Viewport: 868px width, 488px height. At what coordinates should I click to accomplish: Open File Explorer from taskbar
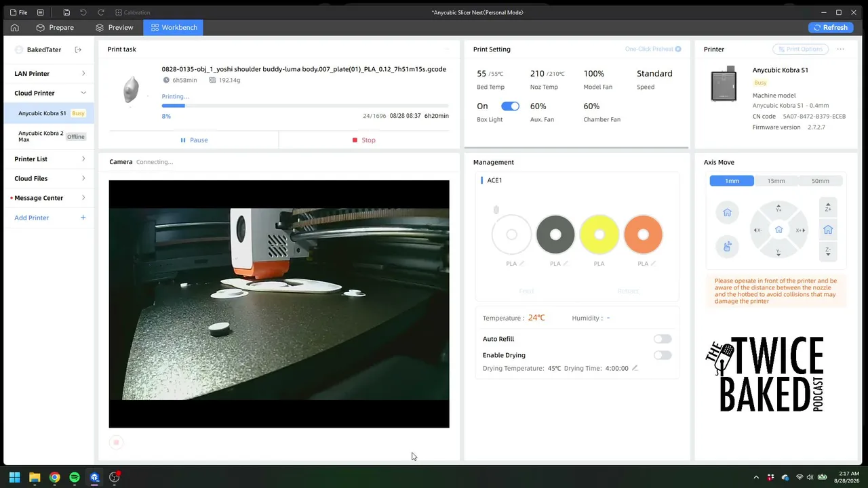[x=35, y=477]
